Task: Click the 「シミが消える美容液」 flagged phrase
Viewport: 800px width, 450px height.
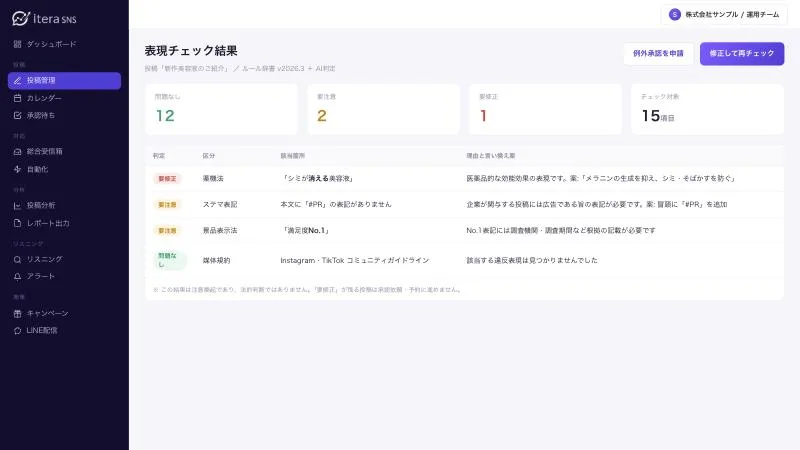Action: click(x=317, y=179)
